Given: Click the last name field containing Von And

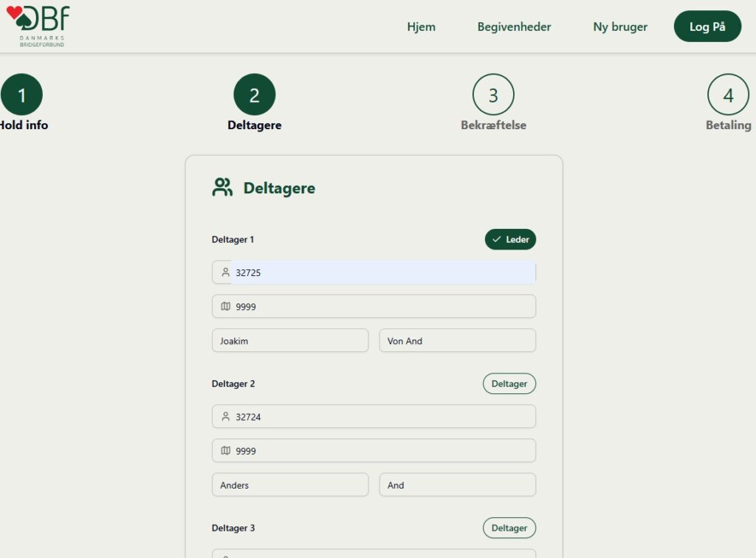Looking at the screenshot, I should point(457,341).
